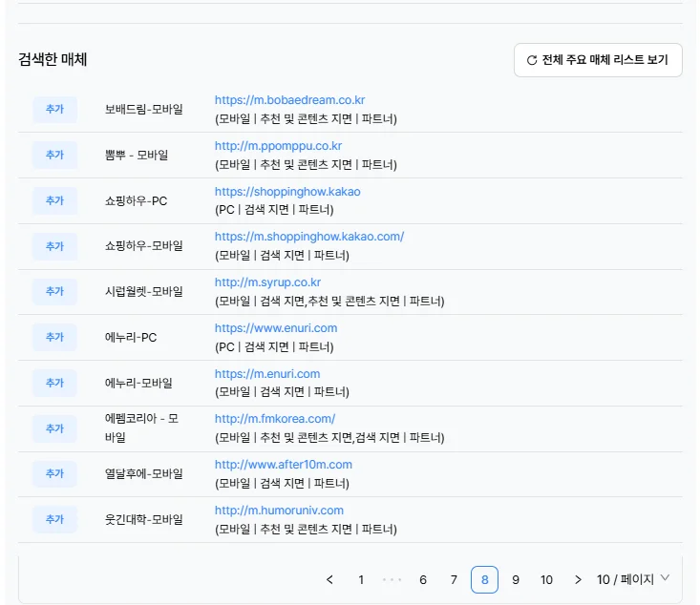700x605 pixels.
Task: Jump to page 9
Action: click(x=516, y=579)
